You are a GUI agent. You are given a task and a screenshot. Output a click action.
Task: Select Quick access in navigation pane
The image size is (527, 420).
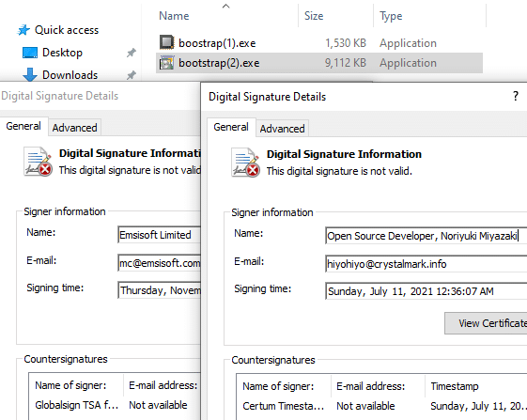(x=67, y=30)
